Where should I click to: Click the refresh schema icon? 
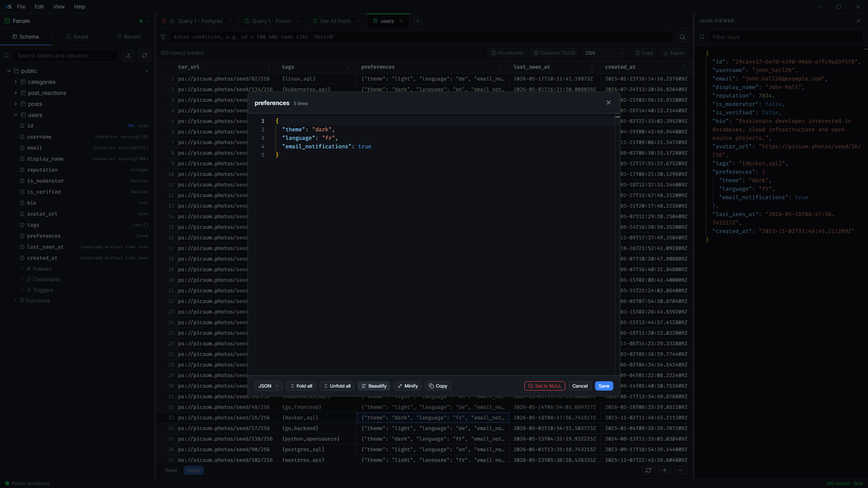point(145,55)
